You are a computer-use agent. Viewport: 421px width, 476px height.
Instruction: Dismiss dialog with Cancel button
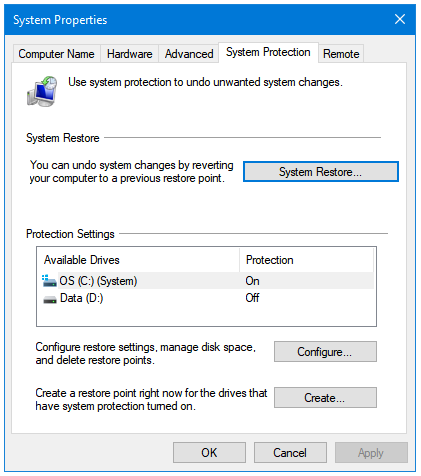(290, 453)
